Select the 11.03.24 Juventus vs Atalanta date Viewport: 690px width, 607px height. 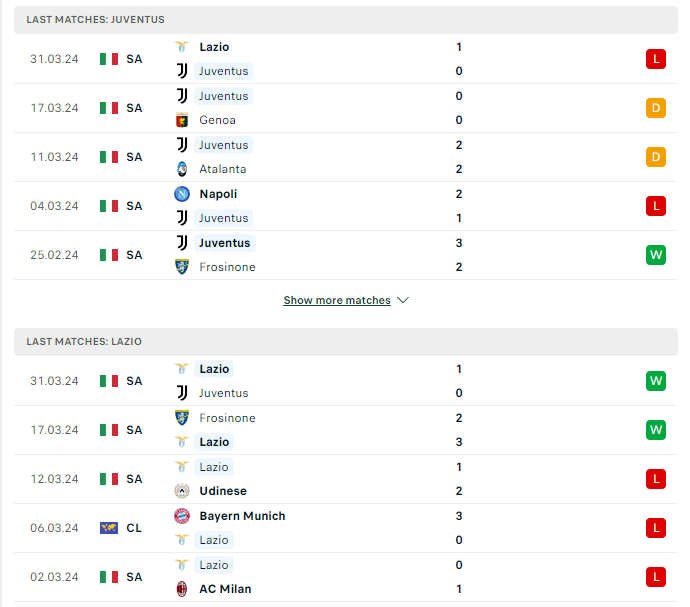point(54,157)
